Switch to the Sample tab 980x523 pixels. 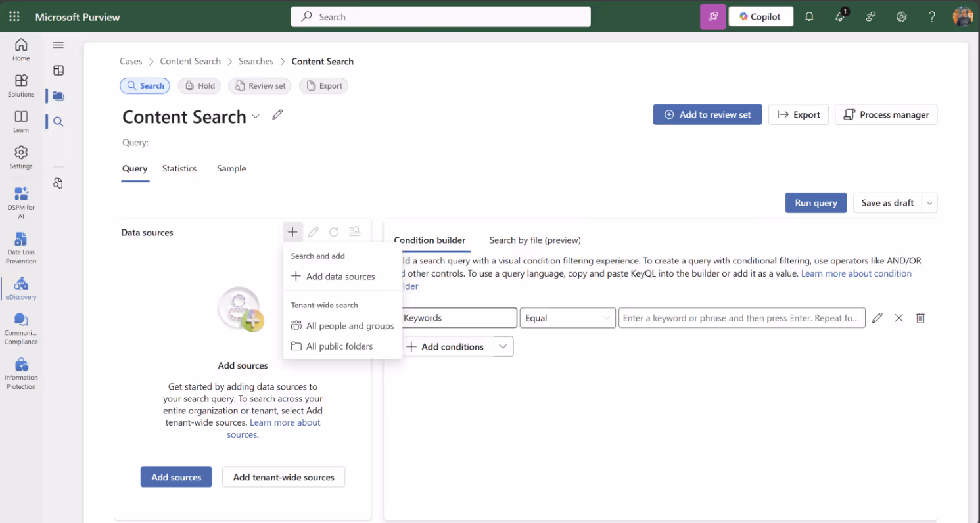(x=231, y=169)
